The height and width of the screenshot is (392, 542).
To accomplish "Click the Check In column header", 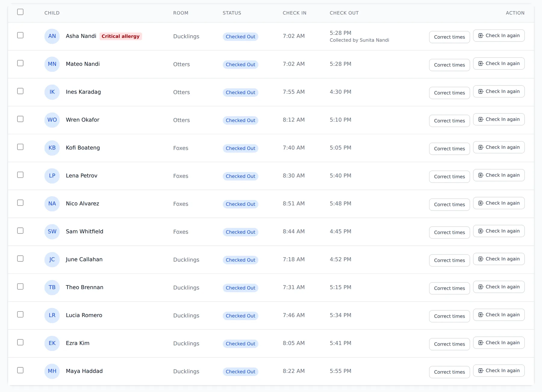I will (294, 13).
